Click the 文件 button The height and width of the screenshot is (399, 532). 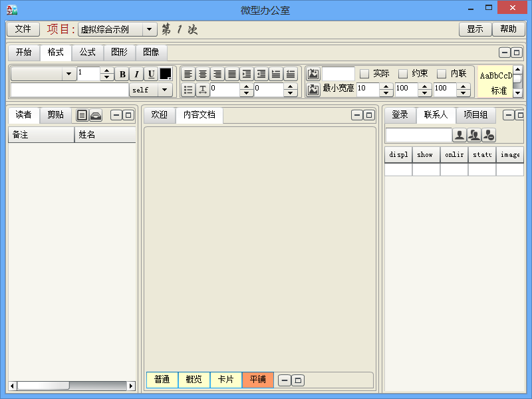click(23, 29)
